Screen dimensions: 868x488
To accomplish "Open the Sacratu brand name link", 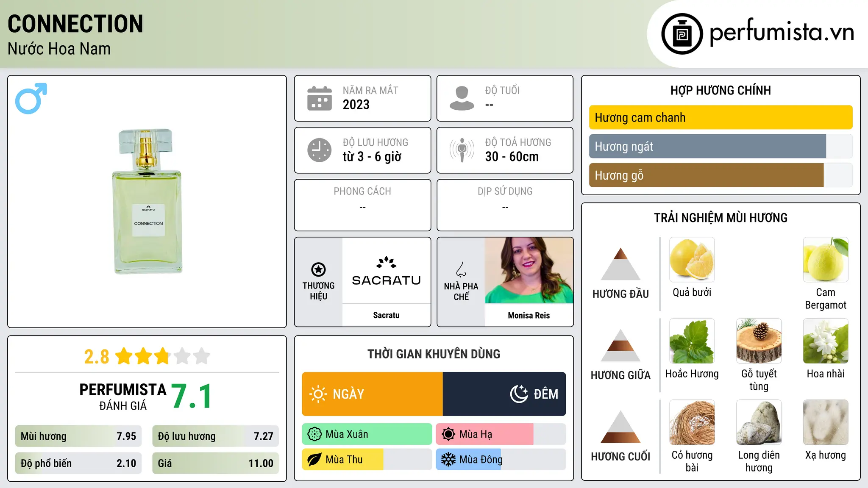I will [x=387, y=315].
